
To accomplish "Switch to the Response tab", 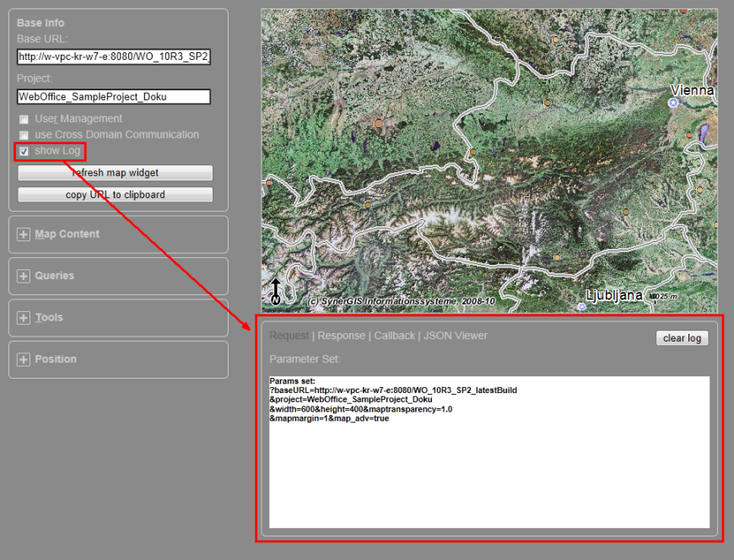I will pos(340,335).
